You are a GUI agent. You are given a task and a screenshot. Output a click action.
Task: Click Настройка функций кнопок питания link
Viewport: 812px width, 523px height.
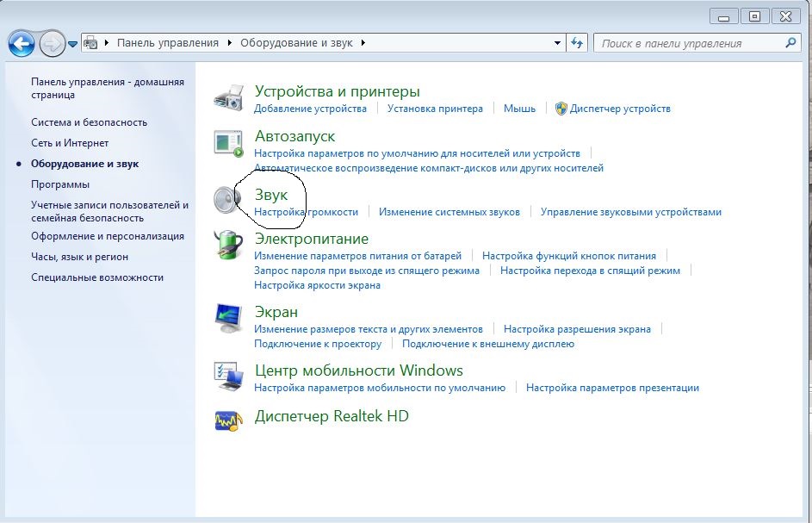pyautogui.click(x=569, y=256)
